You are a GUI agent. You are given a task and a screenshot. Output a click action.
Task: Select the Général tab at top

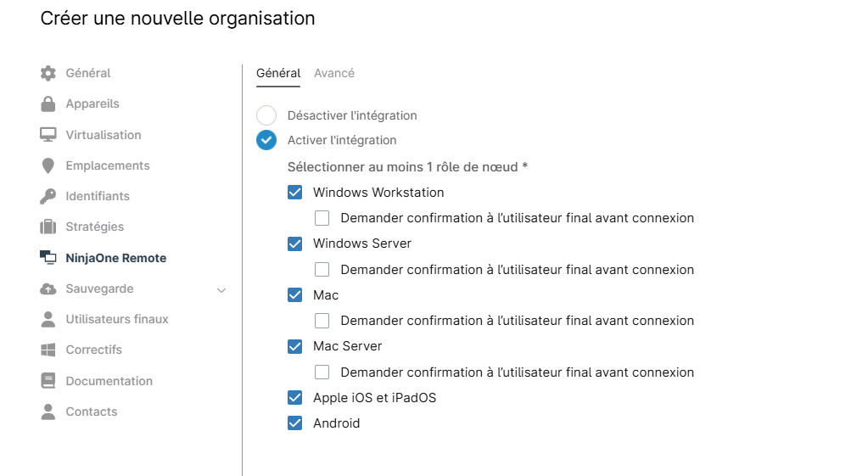278,73
